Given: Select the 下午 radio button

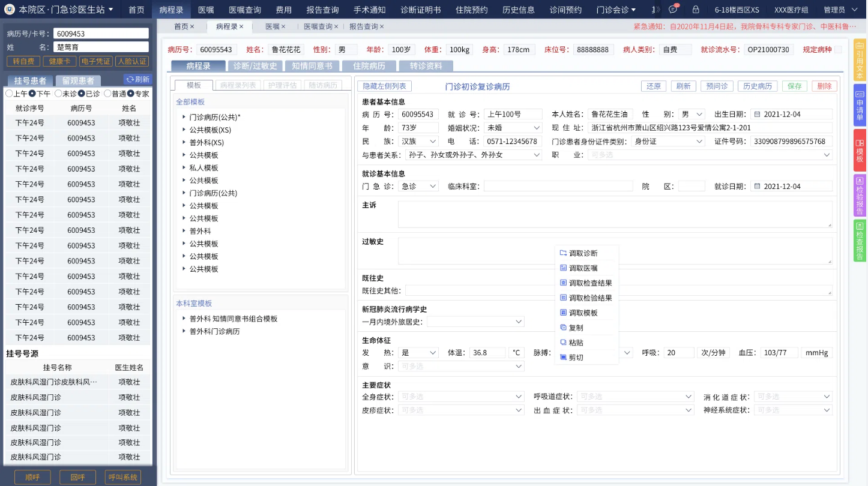Looking at the screenshot, I should (x=32, y=94).
